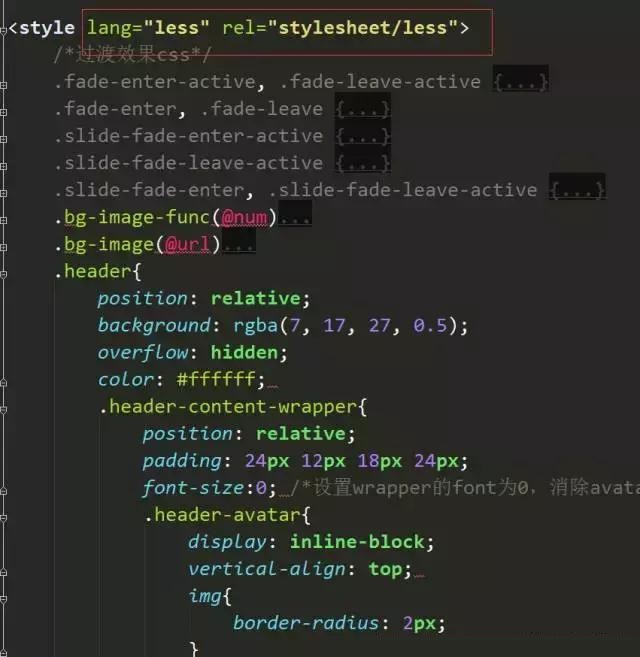Image resolution: width=640 pixels, height=657 pixels.
Task: Click the 0.5 alpha value in rgba
Action: pyautogui.click(x=430, y=326)
